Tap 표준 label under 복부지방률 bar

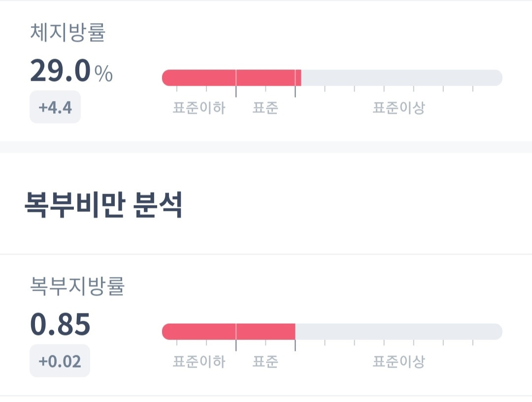click(x=266, y=362)
